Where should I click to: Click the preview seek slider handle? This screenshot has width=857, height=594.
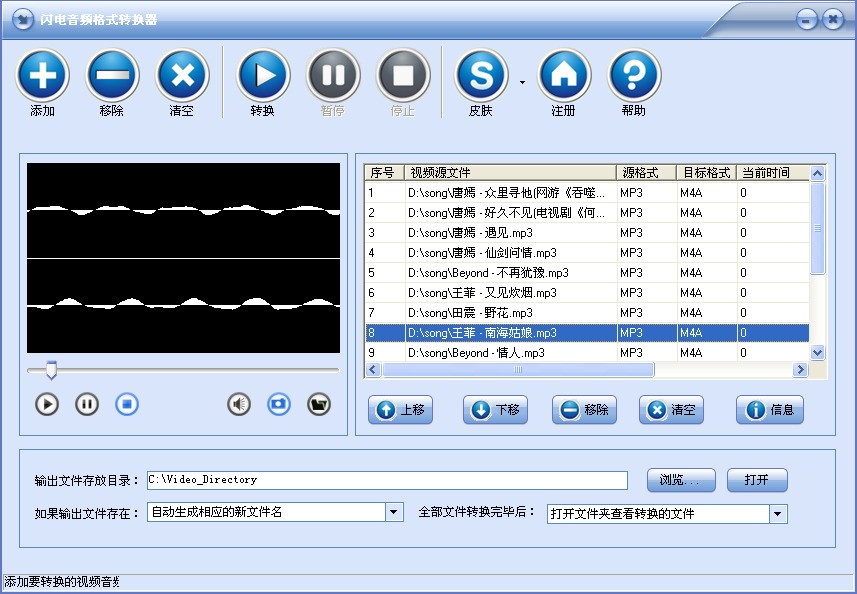point(50,371)
